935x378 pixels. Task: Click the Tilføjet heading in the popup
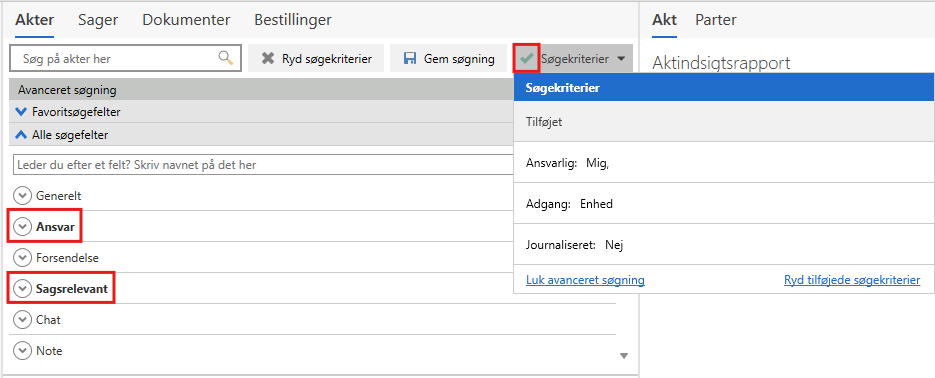[544, 122]
